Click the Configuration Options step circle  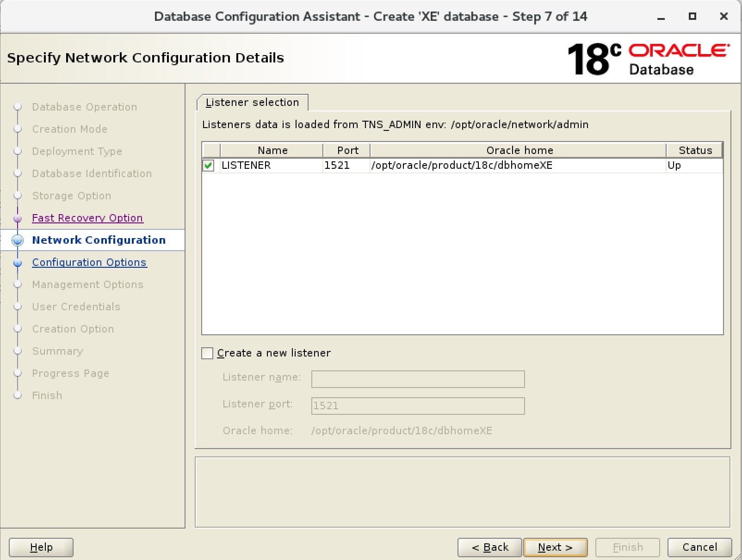(x=18, y=262)
